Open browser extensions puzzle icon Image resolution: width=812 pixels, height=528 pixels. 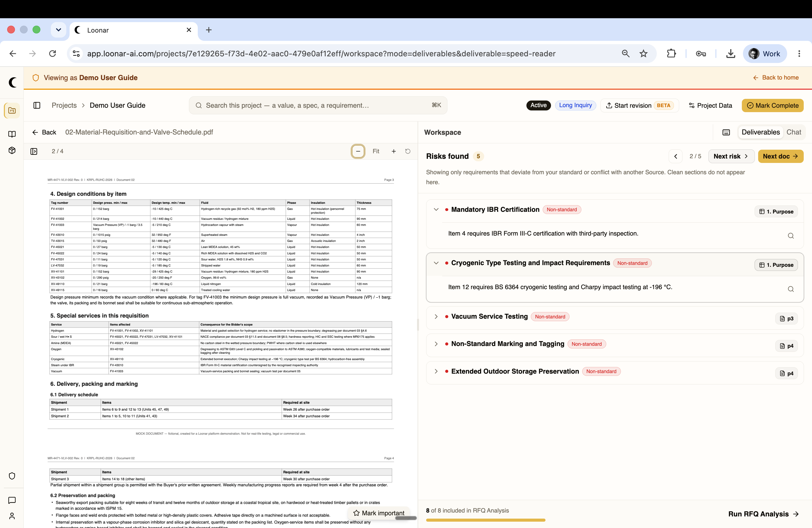tap(671, 54)
